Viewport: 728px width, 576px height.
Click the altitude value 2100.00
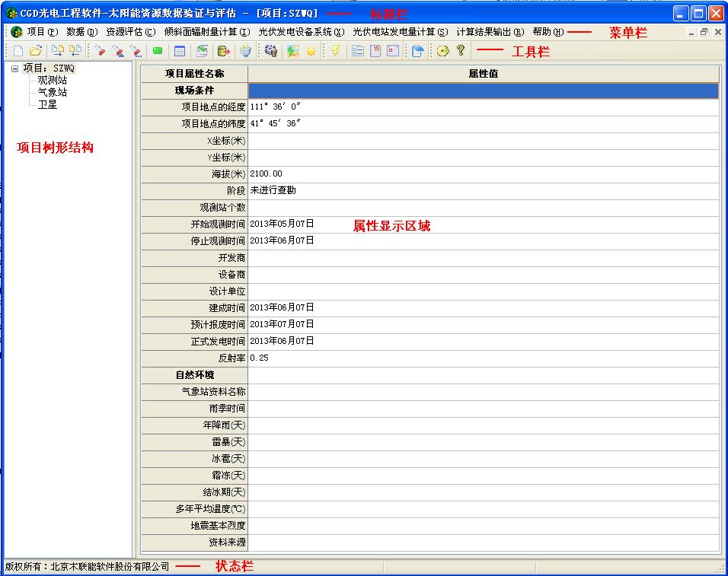[x=266, y=173]
